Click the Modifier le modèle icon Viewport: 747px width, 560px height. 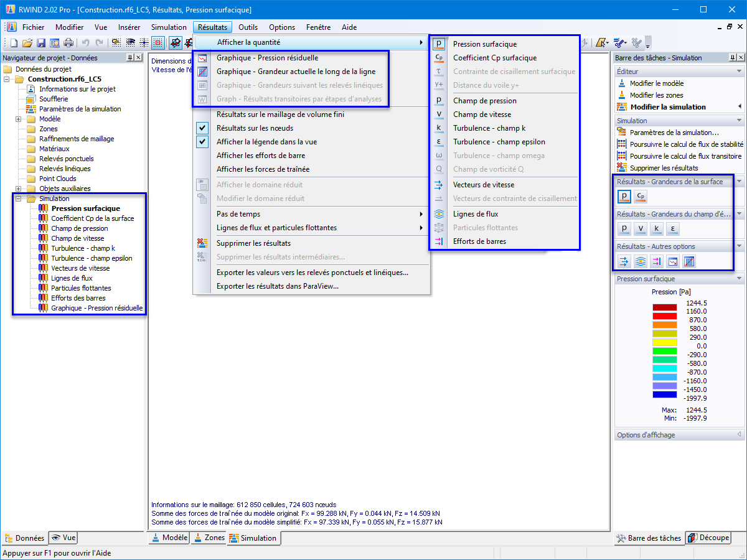621,83
